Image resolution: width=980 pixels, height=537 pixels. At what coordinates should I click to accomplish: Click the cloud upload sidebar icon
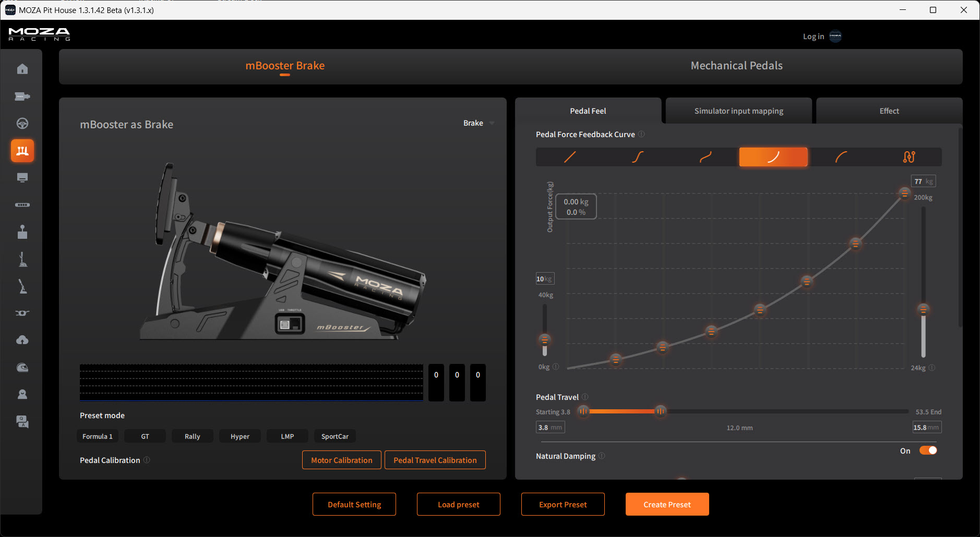coord(22,340)
